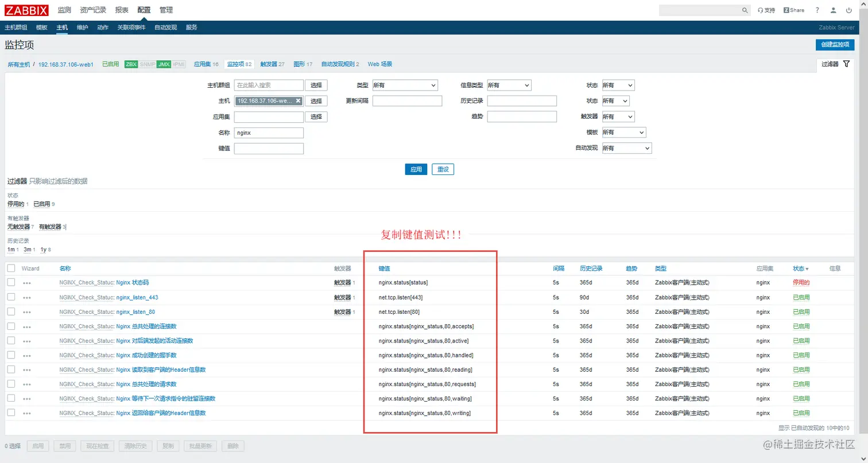The image size is (868, 463).
Task: Open the 支持 support link
Action: 766,10
